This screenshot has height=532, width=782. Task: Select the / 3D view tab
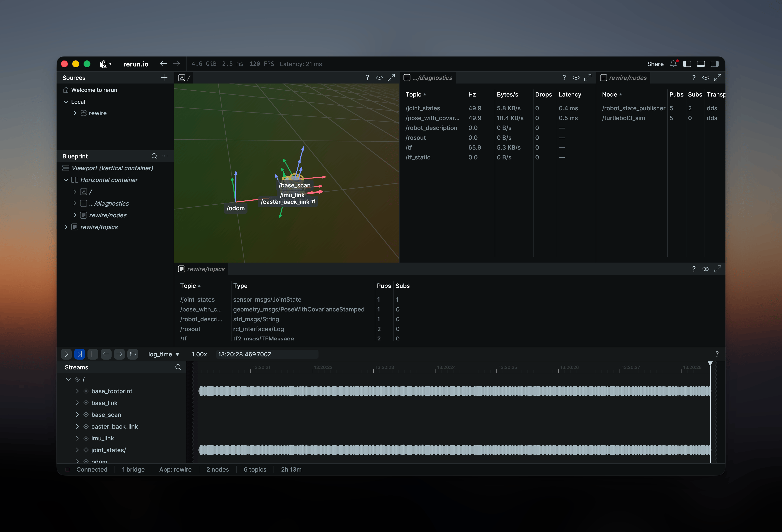184,78
